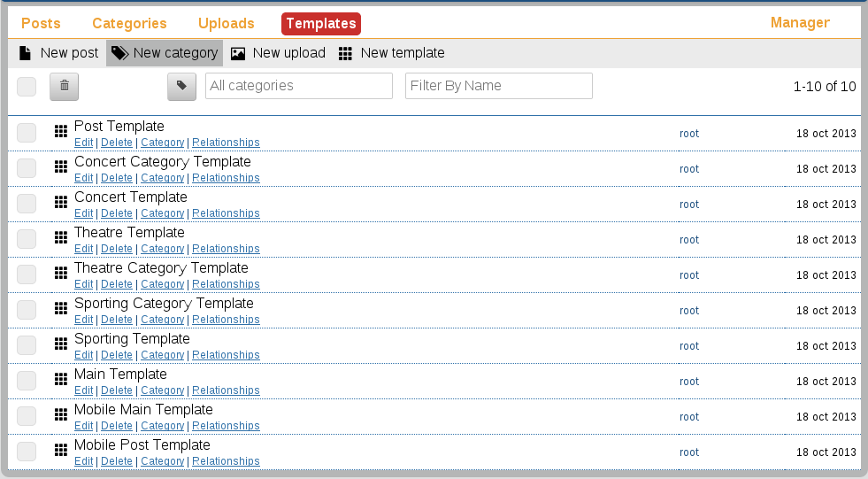Click the New template label

click(403, 53)
